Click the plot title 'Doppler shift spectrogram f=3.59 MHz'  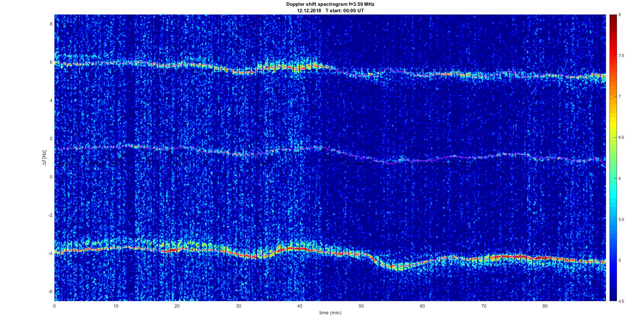click(330, 5)
